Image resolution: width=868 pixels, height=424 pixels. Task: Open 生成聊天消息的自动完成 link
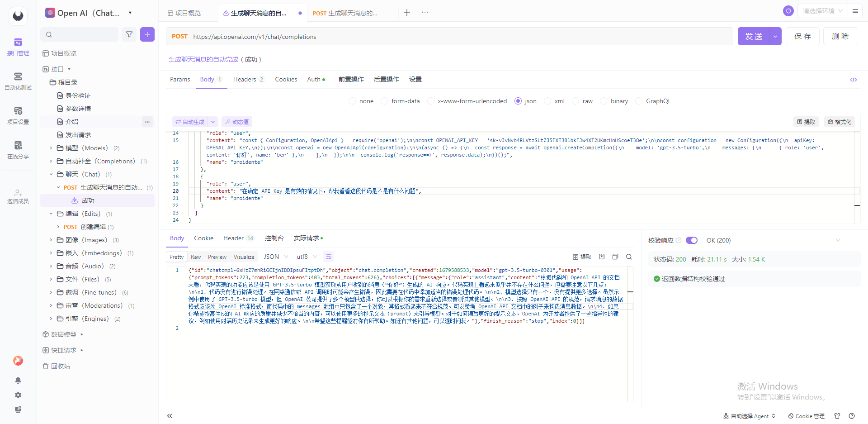(203, 59)
